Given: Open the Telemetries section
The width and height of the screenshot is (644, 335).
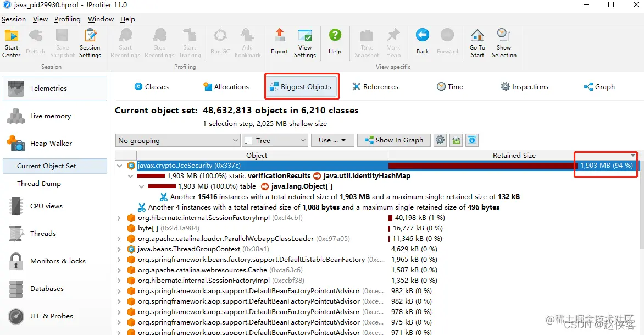Looking at the screenshot, I should [55, 89].
